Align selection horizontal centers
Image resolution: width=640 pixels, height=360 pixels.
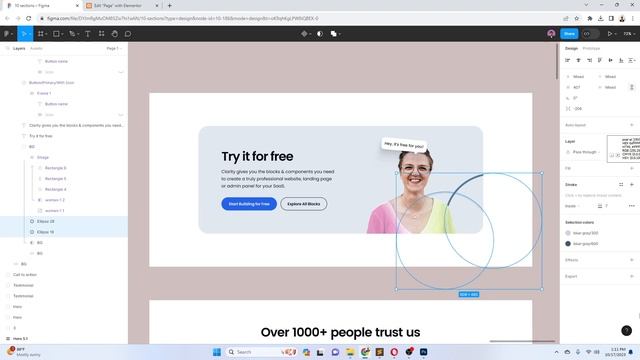coord(578,60)
